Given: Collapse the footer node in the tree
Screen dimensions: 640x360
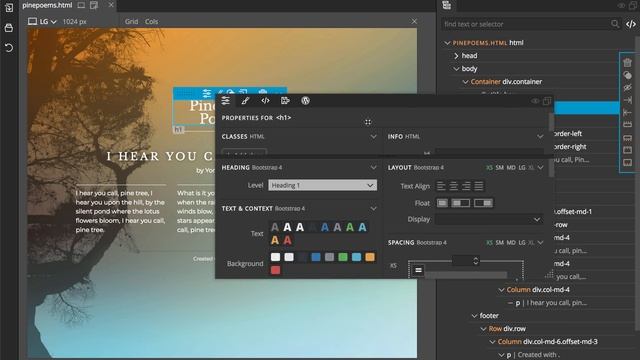Looking at the screenshot, I should pyautogui.click(x=474, y=316).
